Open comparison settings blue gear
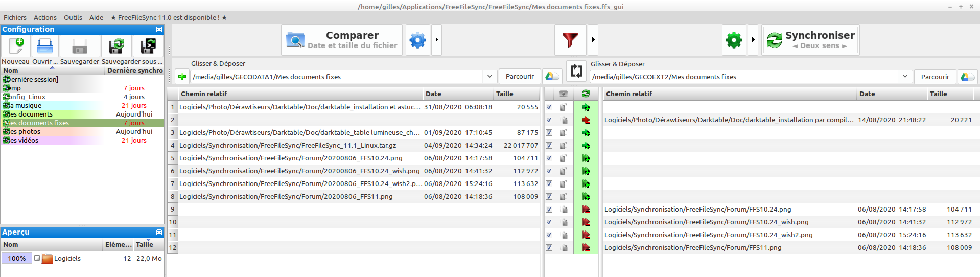The height and width of the screenshot is (277, 980). (417, 40)
